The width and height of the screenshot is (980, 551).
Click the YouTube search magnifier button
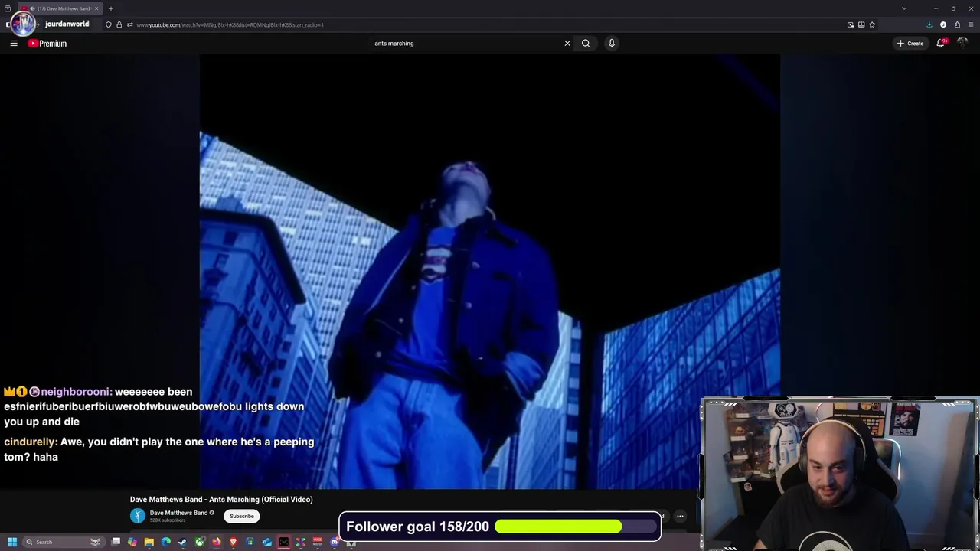[586, 44]
